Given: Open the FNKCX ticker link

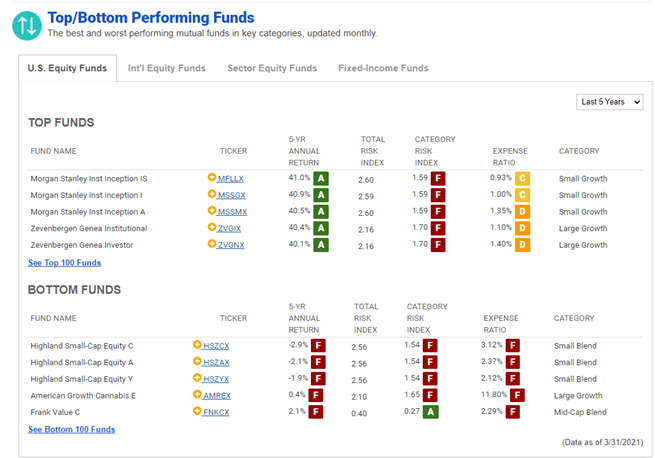Looking at the screenshot, I should pos(216,412).
